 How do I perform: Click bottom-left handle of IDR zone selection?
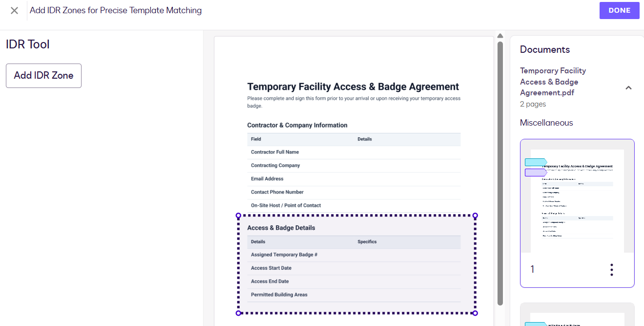click(x=238, y=313)
